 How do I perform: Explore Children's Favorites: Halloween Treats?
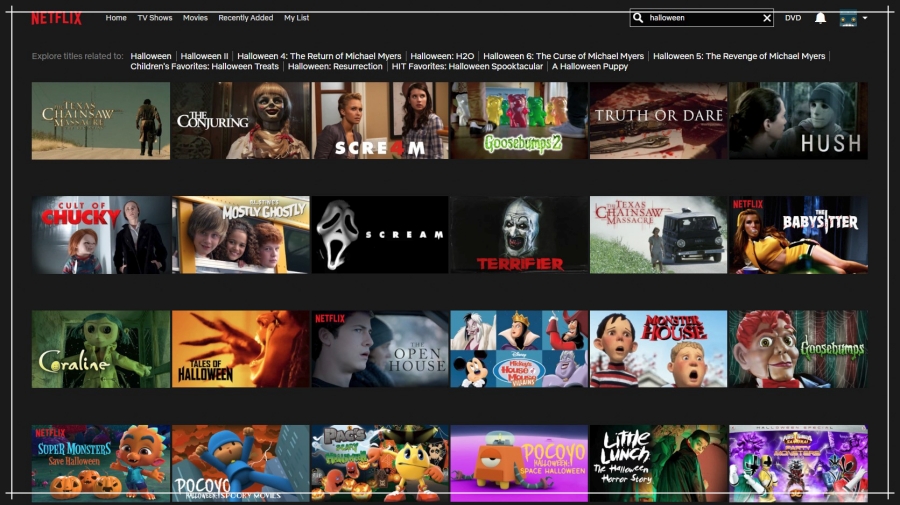point(204,66)
